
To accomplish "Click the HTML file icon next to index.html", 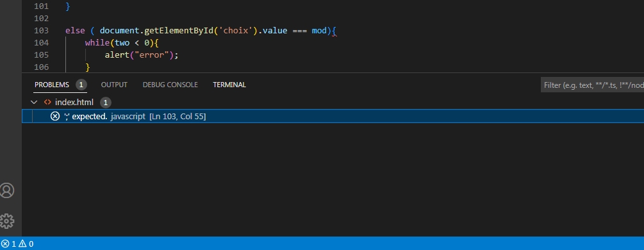I will point(47,102).
